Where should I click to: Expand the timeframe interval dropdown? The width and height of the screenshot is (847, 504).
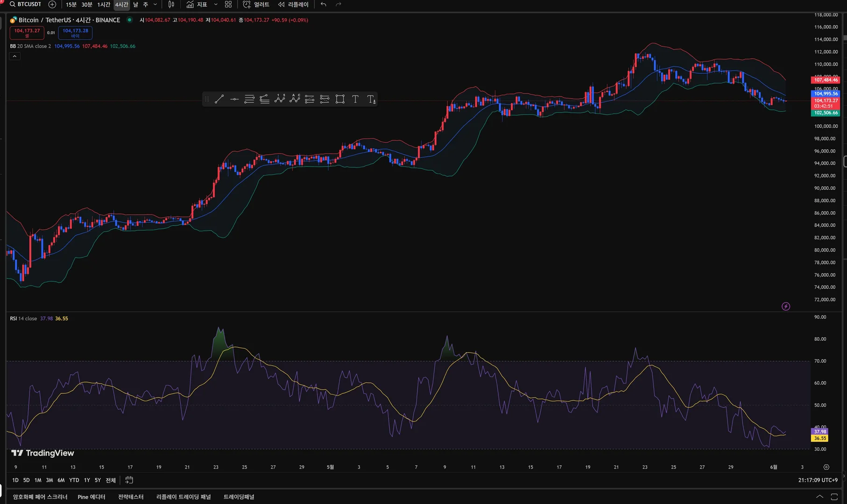point(155,5)
